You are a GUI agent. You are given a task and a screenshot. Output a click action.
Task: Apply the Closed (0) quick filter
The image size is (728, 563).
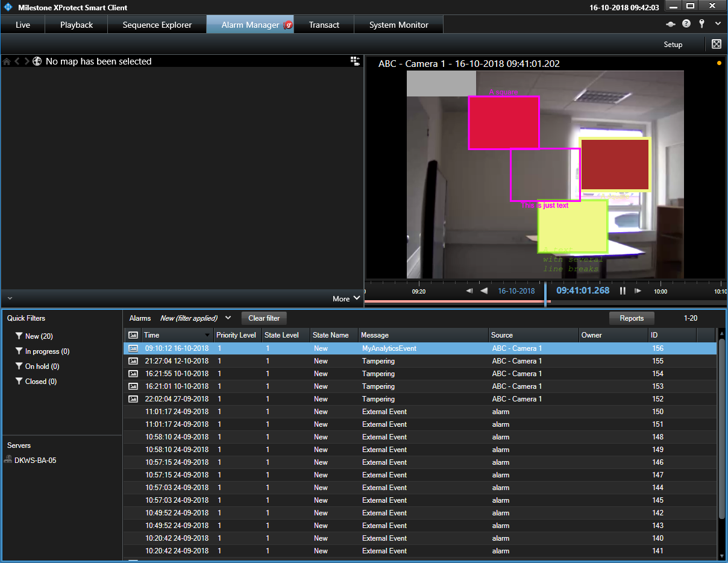tap(40, 382)
